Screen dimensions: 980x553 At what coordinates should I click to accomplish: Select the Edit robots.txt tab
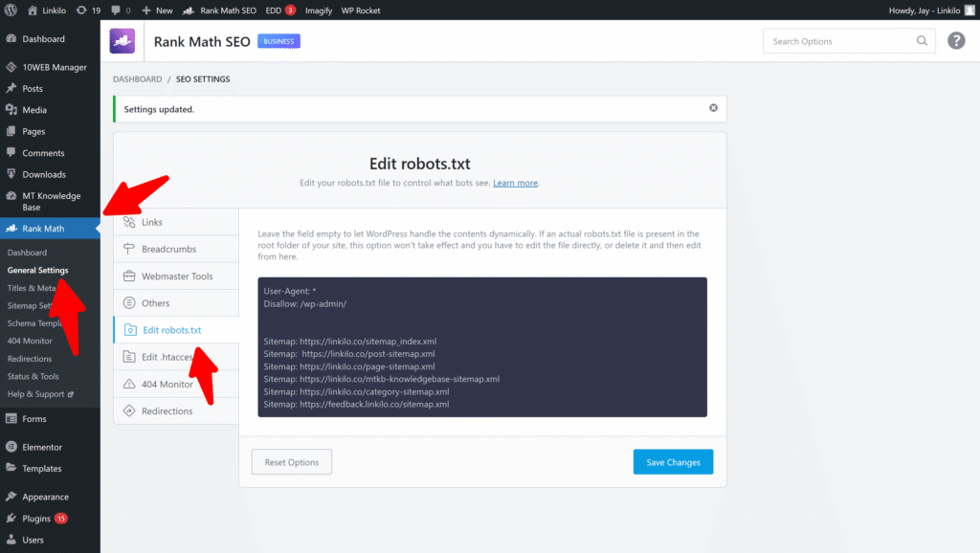click(x=176, y=330)
